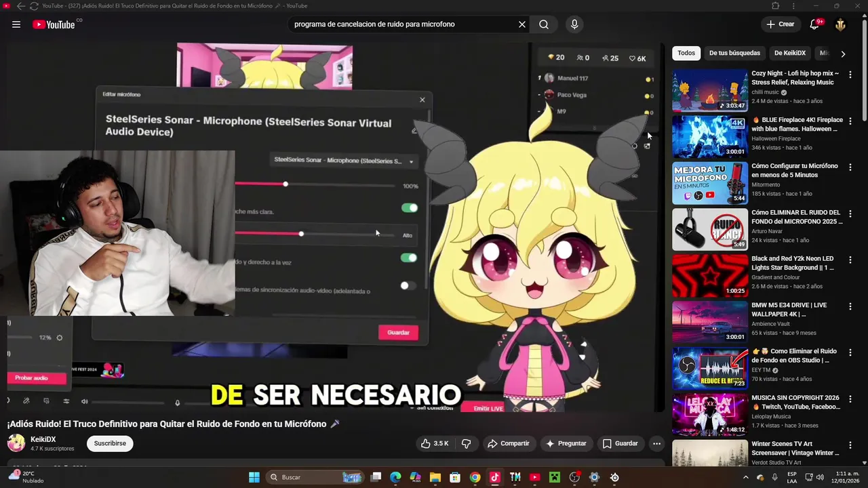Open red star Y2k background thumbnail
This screenshot has width=868, height=488.
710,275
